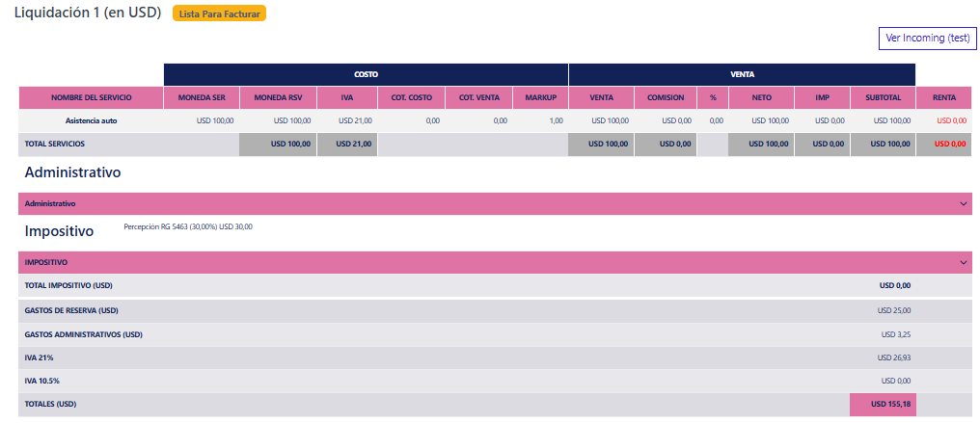Click the Impositivo section heading

(60, 231)
